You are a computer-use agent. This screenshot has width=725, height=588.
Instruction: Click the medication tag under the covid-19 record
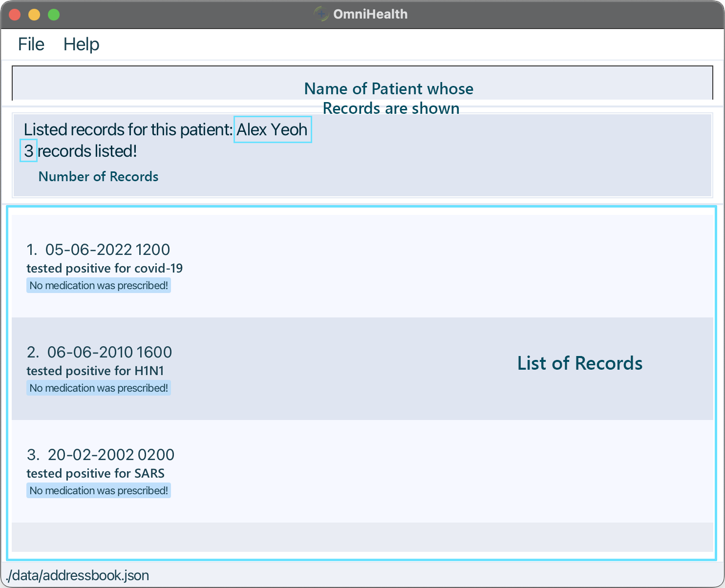pos(99,285)
